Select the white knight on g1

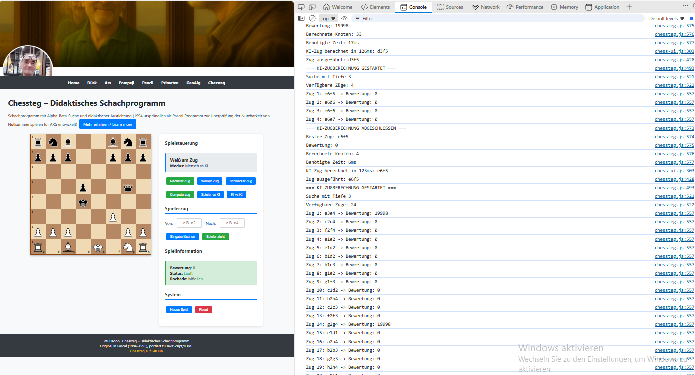pyautogui.click(x=128, y=247)
